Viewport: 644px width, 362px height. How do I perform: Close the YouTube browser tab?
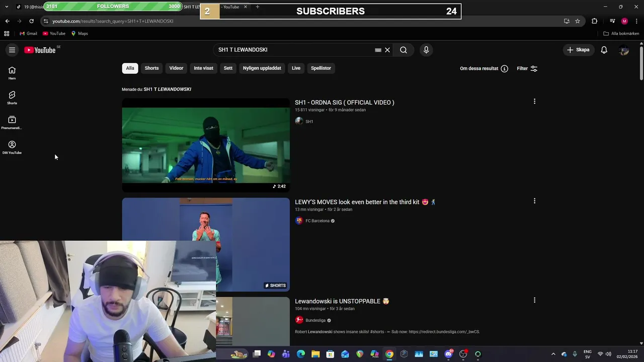246,7
